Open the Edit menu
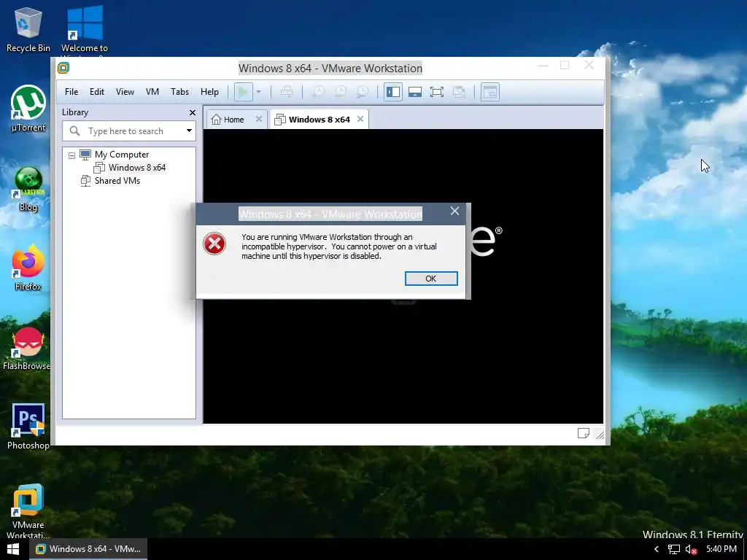Screen dimensions: 747x560 pos(97,92)
